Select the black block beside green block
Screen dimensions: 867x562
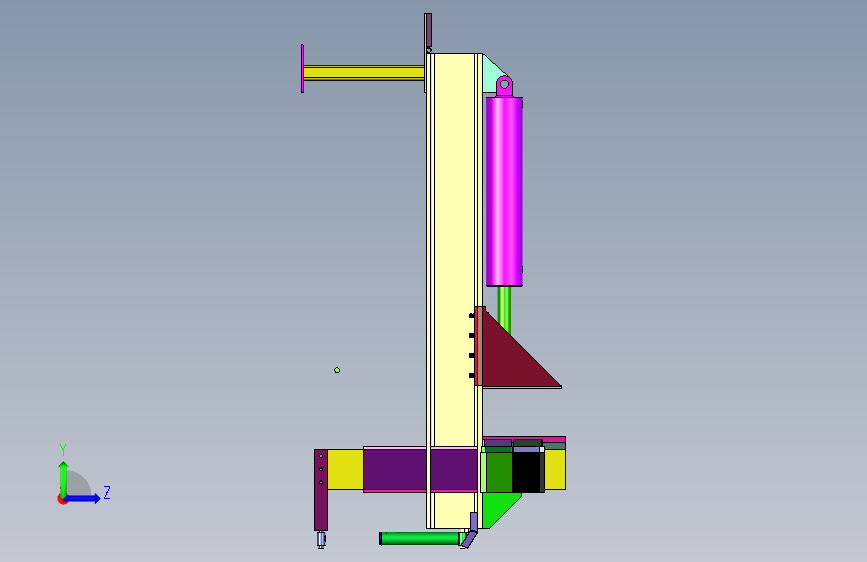click(527, 472)
